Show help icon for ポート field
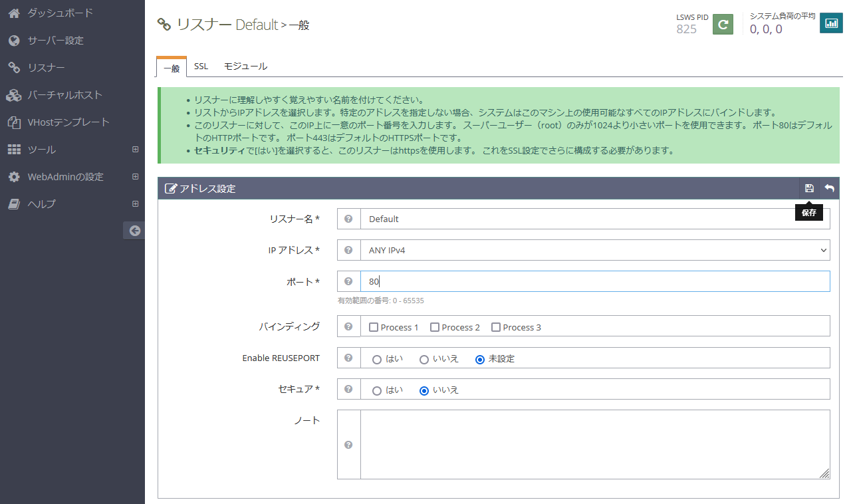 (348, 281)
